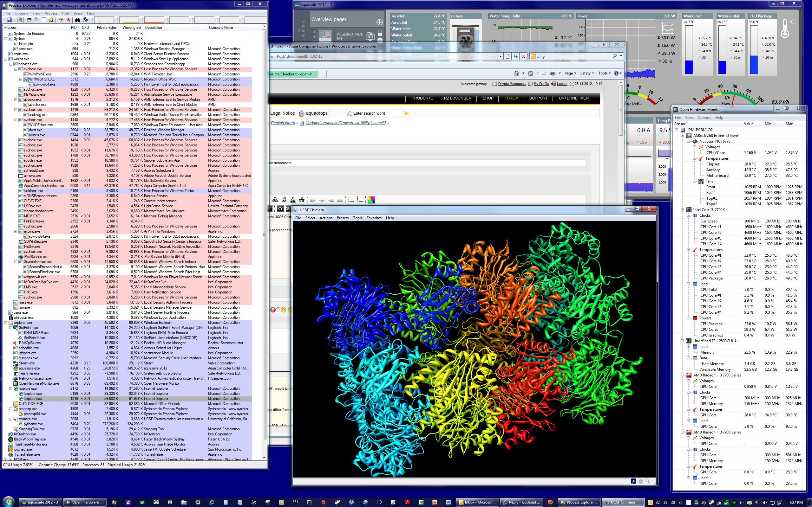Click the Kill Process red X icon
The width and height of the screenshot is (812, 507).
[x=69, y=20]
